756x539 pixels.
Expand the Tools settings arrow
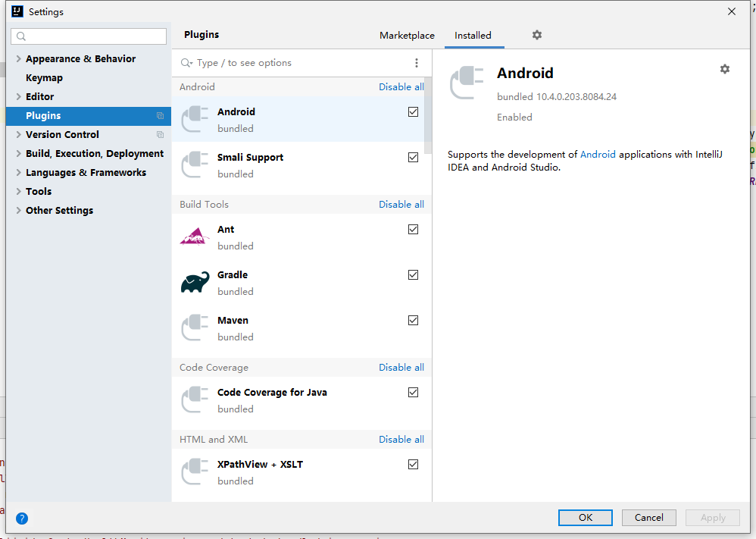pyautogui.click(x=18, y=192)
